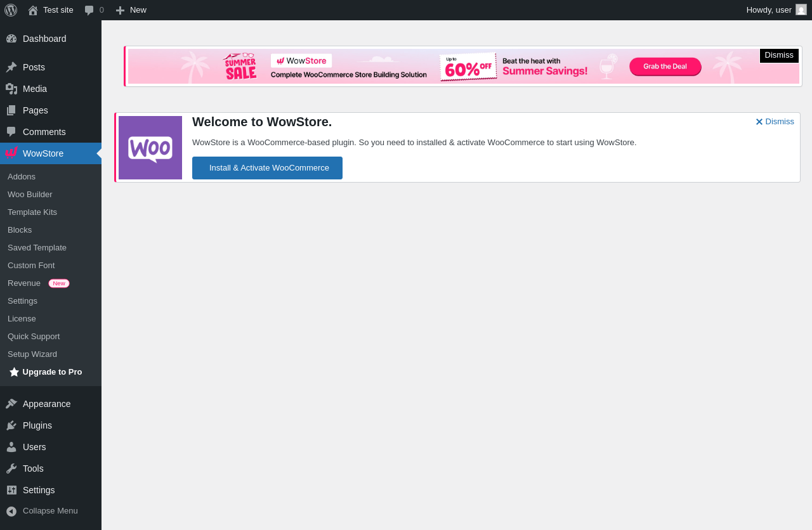Screen dimensions: 812x530
Task: Open the Pages menu
Action: [51, 110]
